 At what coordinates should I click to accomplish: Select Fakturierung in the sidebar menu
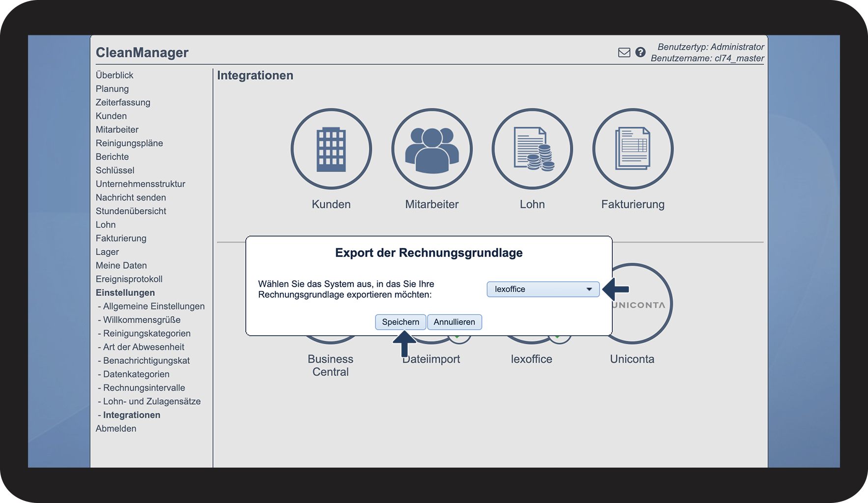tap(121, 238)
